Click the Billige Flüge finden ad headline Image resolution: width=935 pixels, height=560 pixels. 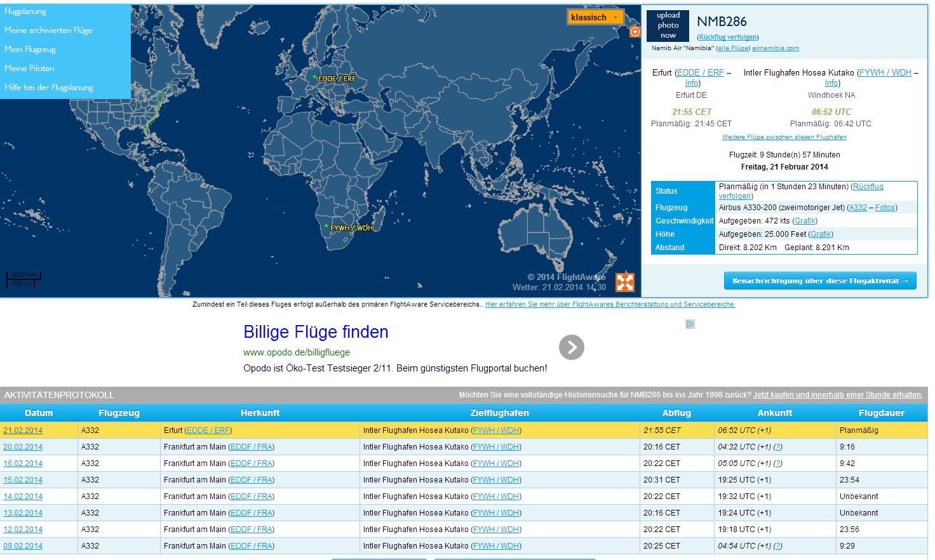coord(316,332)
